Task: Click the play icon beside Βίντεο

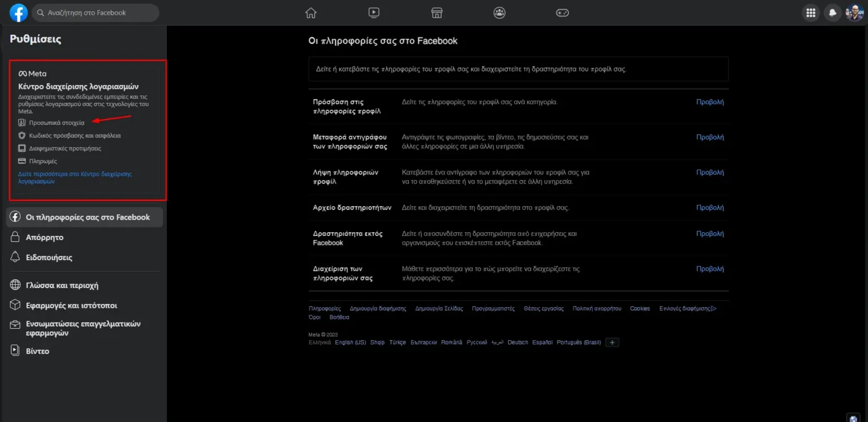Action: pos(15,351)
